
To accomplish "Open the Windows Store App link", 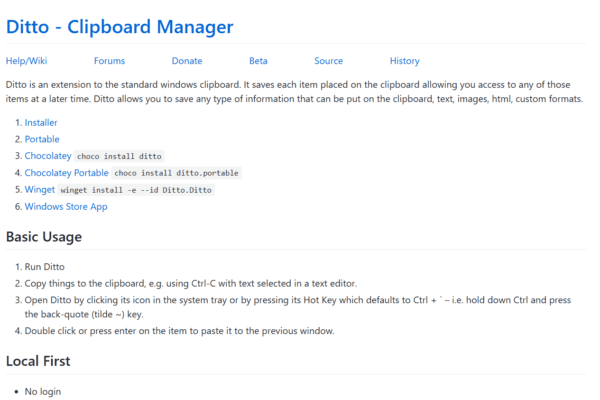I will [x=66, y=207].
